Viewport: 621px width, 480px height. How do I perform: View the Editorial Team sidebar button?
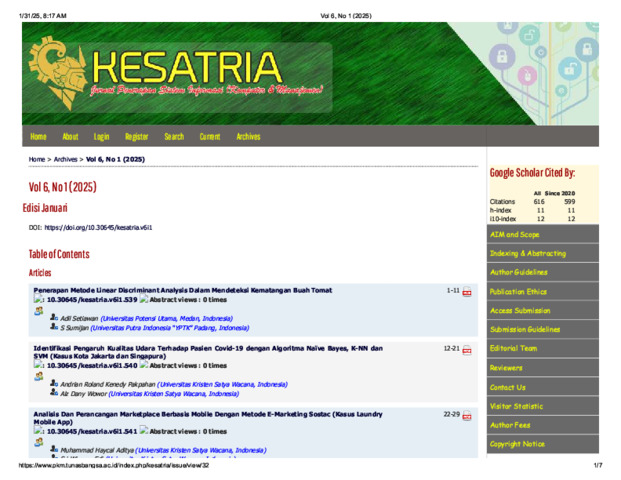tap(513, 349)
